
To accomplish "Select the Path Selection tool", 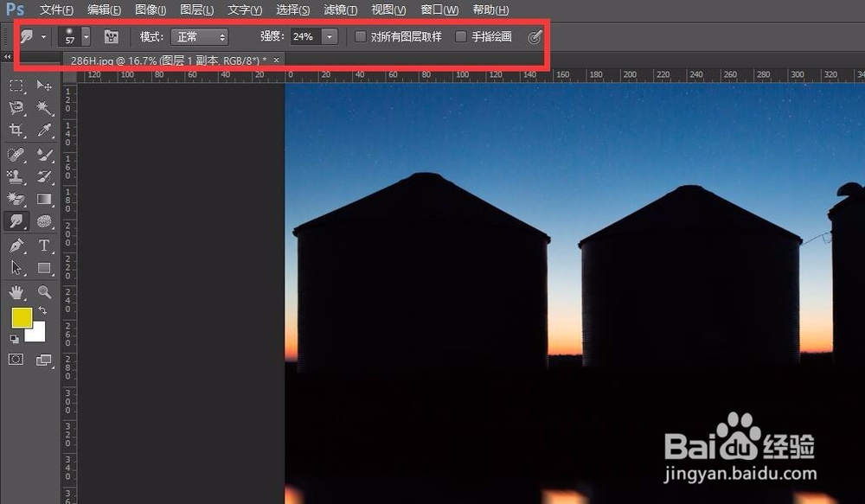I will pos(16,268).
